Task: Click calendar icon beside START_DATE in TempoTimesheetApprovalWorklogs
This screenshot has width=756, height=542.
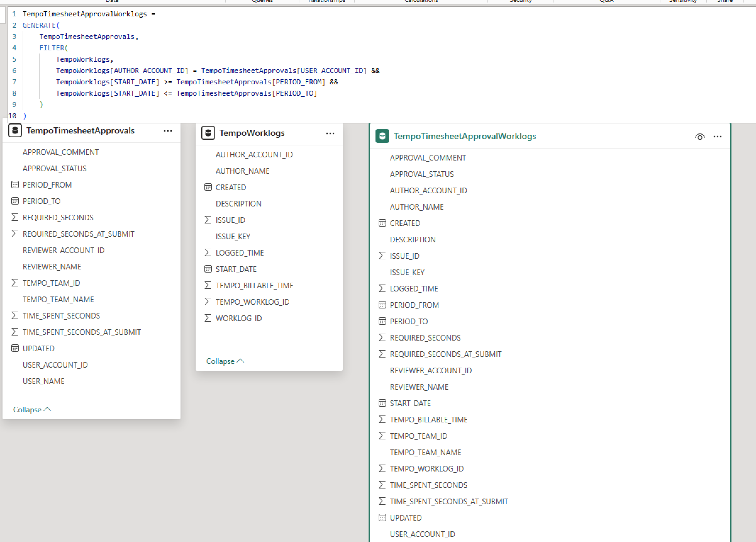Action: [x=382, y=403]
